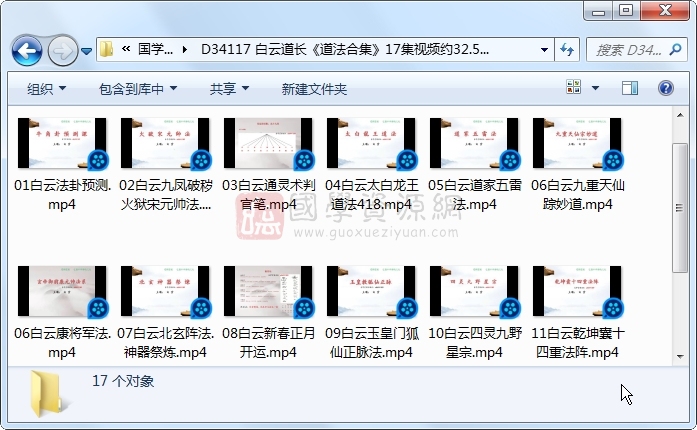This screenshot has width=697, height=430.
Task: Click file name 05白云道家五雷法.mp4
Action: click(474, 194)
